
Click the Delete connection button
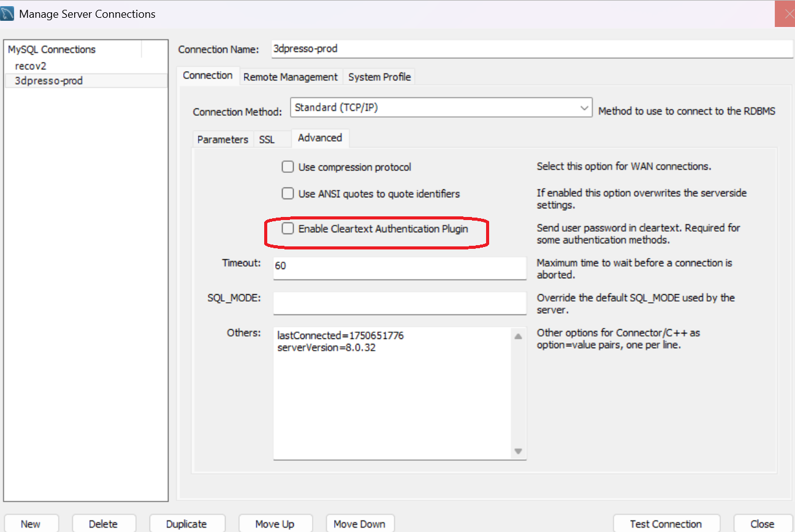pos(103,523)
